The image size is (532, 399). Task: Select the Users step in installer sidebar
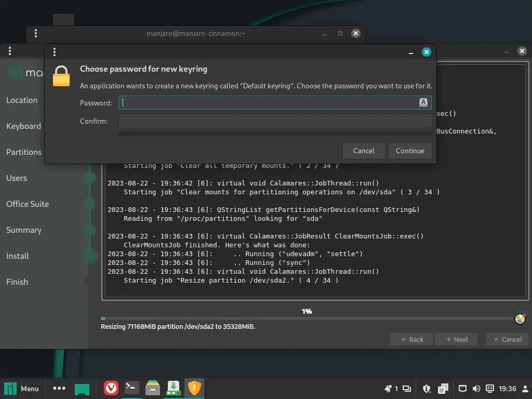[17, 178]
